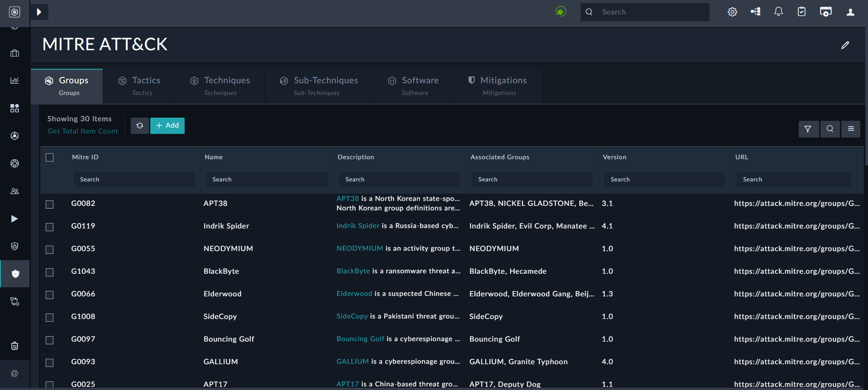This screenshot has height=390, width=868.
Task: Open the NEODYMIUM description link
Action: coord(360,248)
